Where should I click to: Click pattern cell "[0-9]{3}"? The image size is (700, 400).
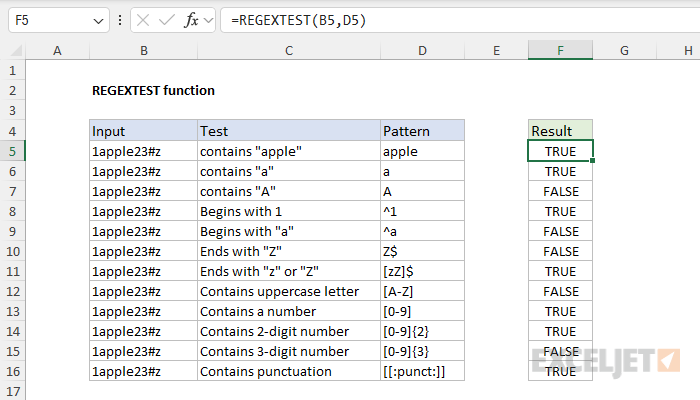tap(422, 351)
